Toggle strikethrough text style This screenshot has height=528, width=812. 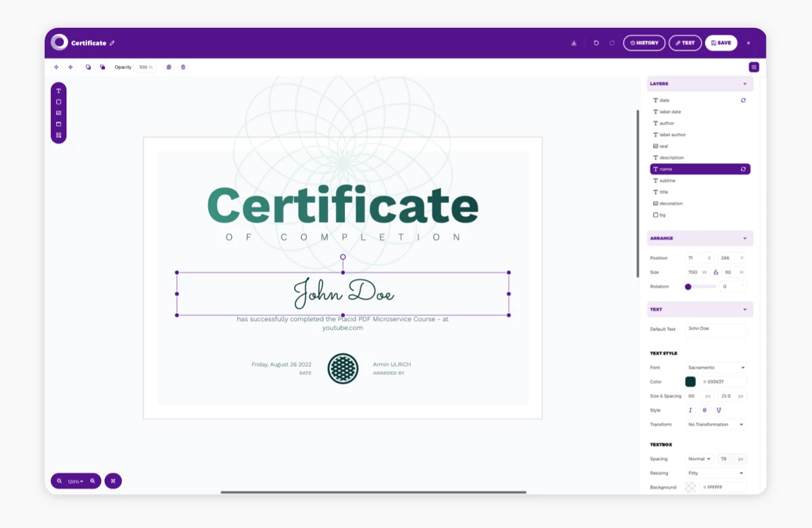click(704, 410)
